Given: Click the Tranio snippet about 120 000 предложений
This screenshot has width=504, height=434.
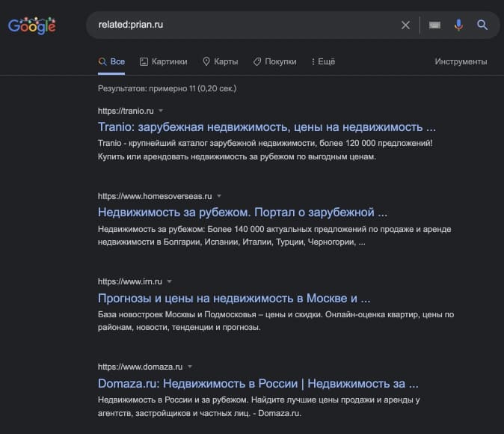Looking at the screenshot, I should (265, 150).
